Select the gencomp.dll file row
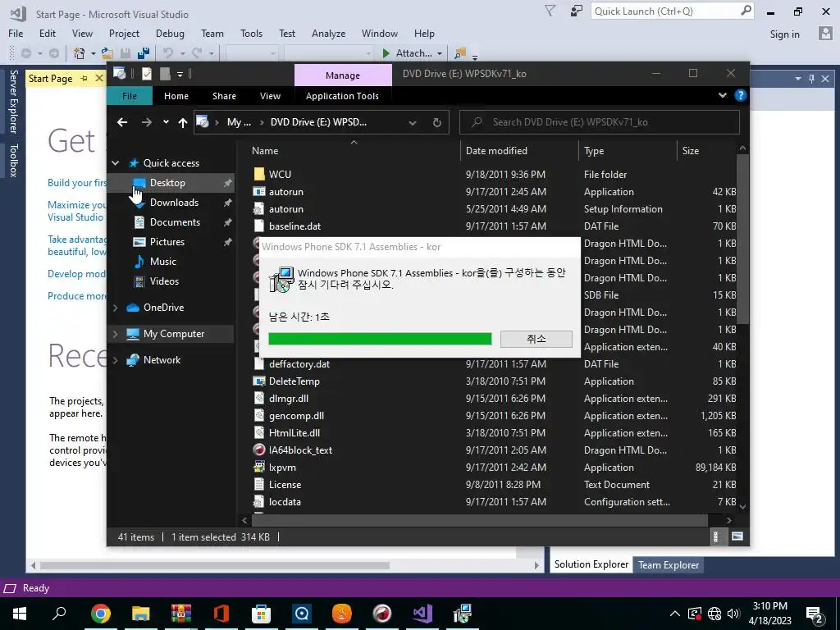This screenshot has width=840, height=630. [494, 416]
